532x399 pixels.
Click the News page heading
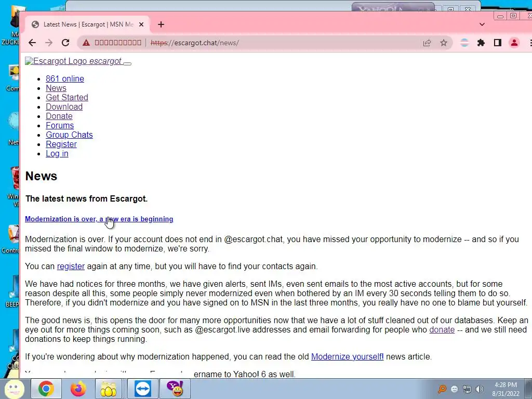[41, 176]
